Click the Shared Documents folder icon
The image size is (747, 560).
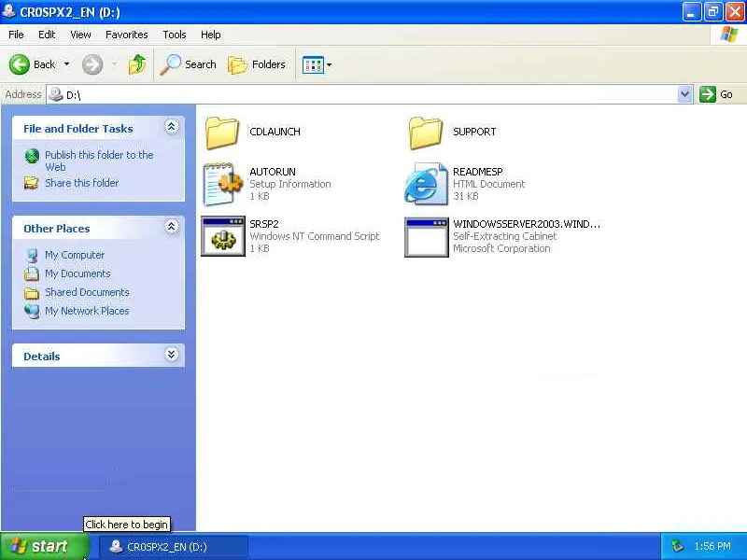click(32, 293)
